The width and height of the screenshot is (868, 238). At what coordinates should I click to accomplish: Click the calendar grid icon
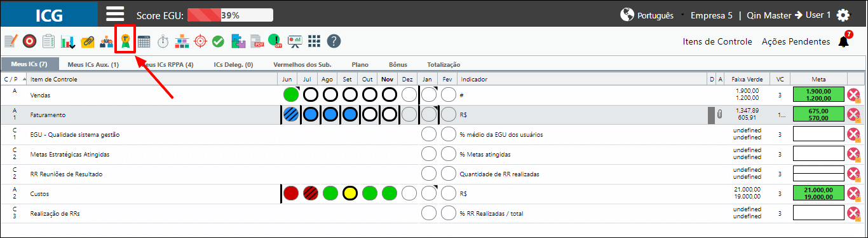point(144,41)
